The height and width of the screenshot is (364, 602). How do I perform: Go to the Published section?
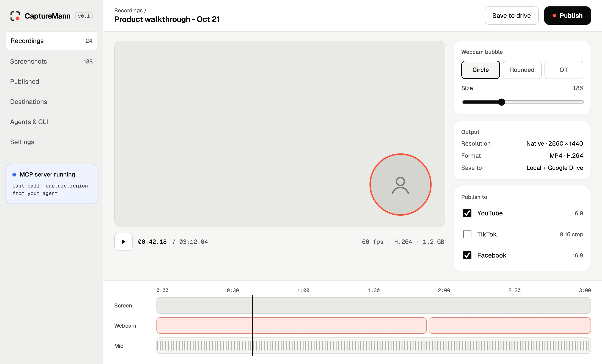(51, 81)
